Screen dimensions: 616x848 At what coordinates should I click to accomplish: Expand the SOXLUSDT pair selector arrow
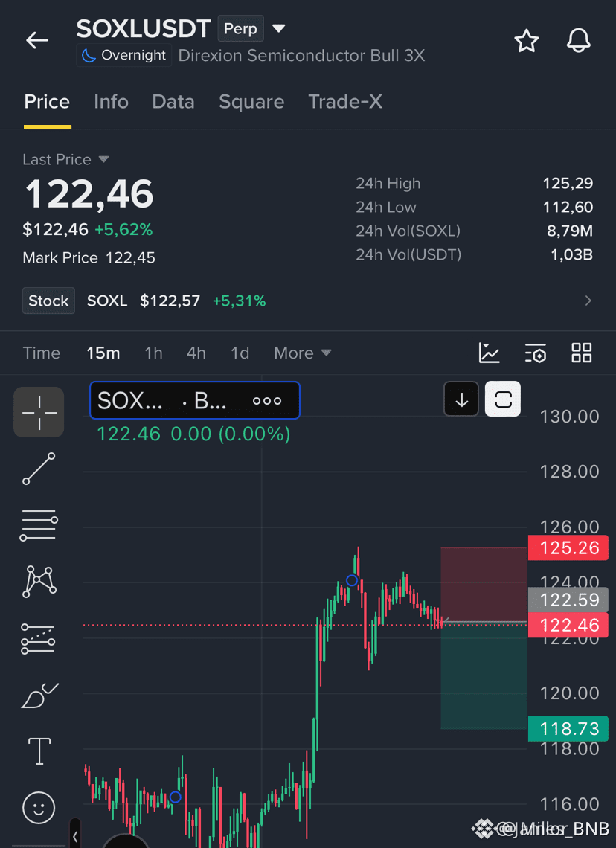point(278,28)
